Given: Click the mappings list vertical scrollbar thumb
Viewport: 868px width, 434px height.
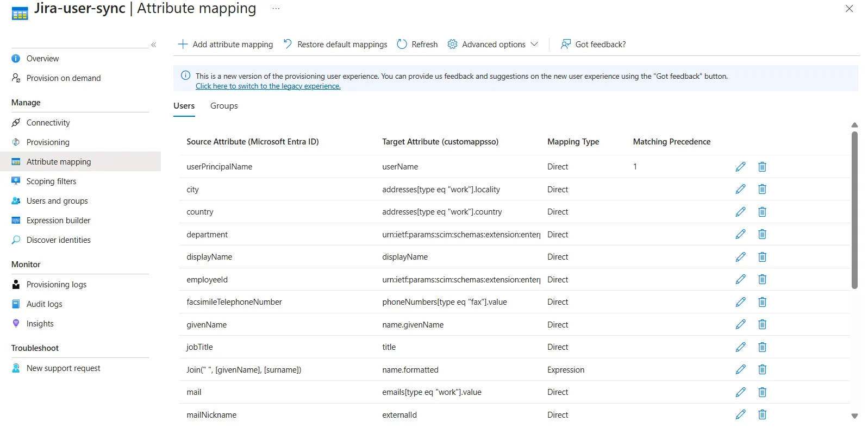Looking at the screenshot, I should [854, 210].
